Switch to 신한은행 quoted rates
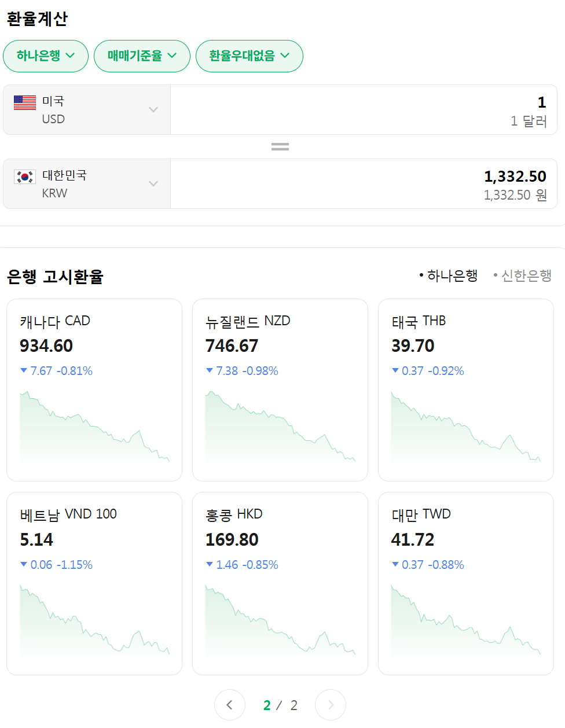The width and height of the screenshot is (565, 728). click(x=523, y=276)
